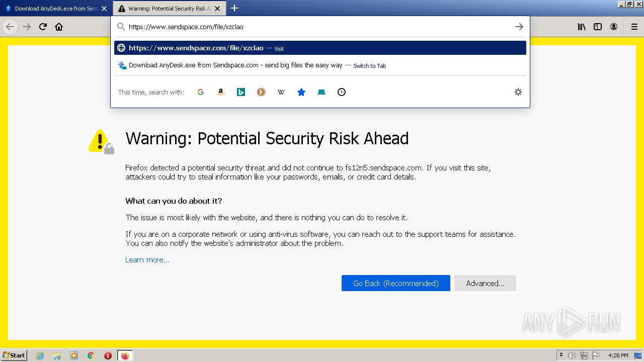This screenshot has height=362, width=644.
Task: Click into the address bar URL field
Action: coord(319,27)
